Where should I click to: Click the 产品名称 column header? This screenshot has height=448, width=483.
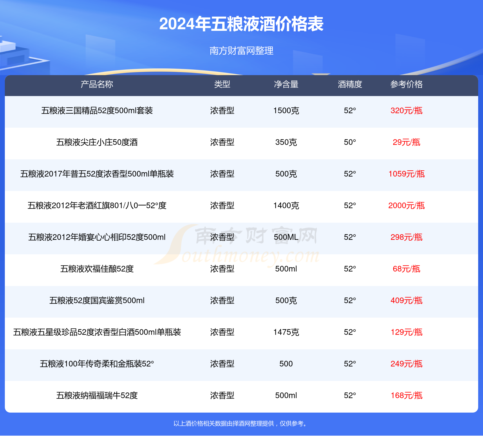click(x=97, y=84)
